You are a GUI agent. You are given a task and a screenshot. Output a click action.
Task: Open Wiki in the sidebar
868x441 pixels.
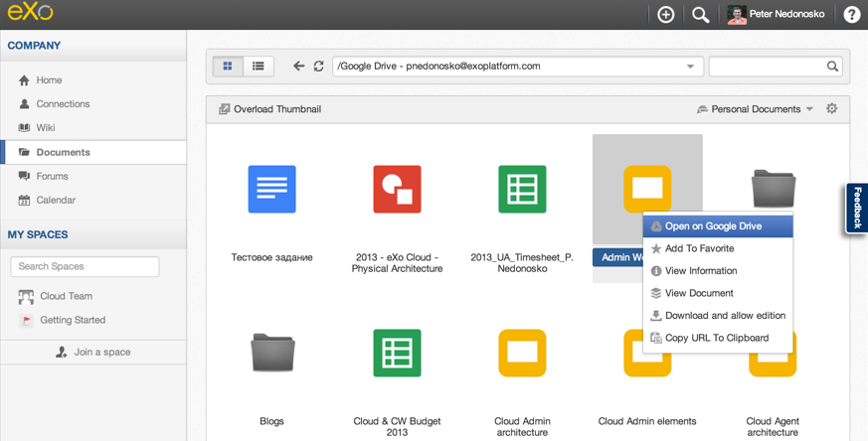[x=37, y=128]
